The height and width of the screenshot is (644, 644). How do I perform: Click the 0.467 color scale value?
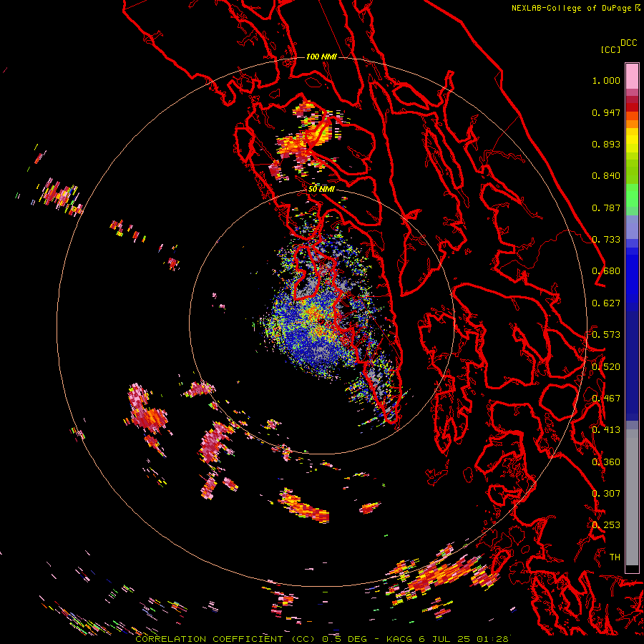[606, 399]
